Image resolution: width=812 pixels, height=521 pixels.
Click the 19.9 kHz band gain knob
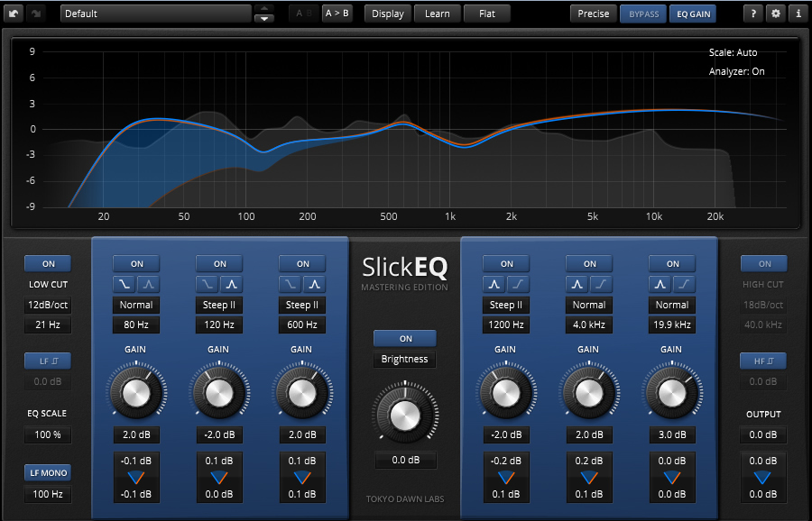click(x=671, y=393)
